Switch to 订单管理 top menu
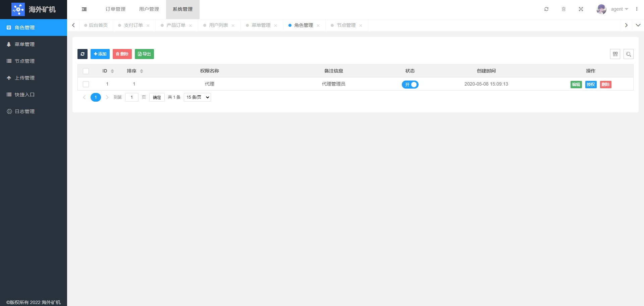644x306 pixels. click(x=115, y=9)
